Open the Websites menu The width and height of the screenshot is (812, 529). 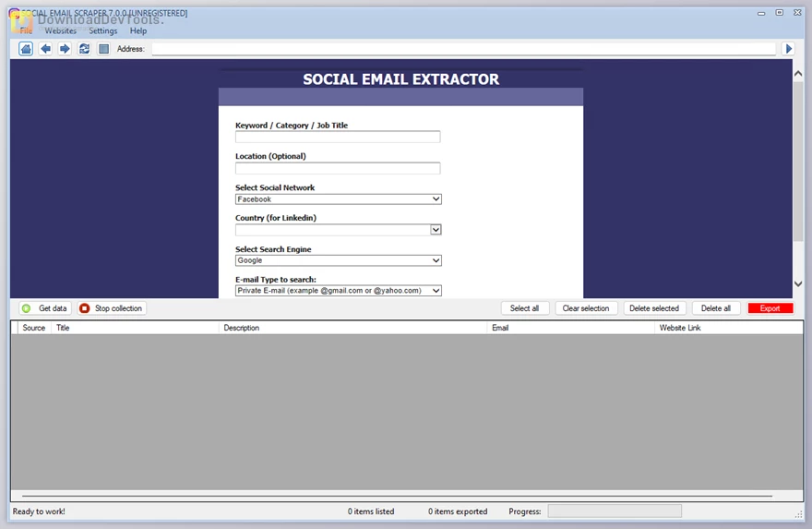tap(61, 30)
